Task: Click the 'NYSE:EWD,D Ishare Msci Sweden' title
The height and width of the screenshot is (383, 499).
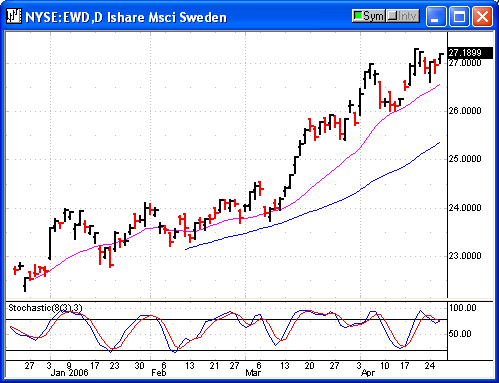Action: [x=126, y=17]
